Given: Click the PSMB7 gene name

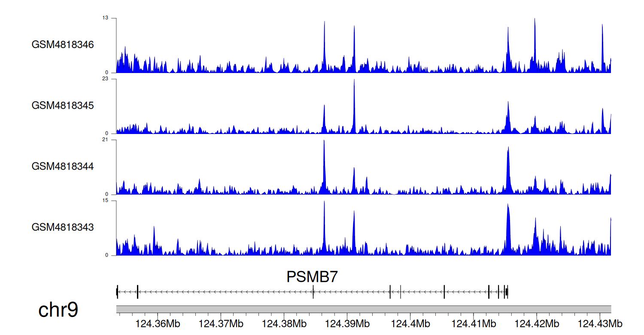Looking at the screenshot, I should 312,277.
